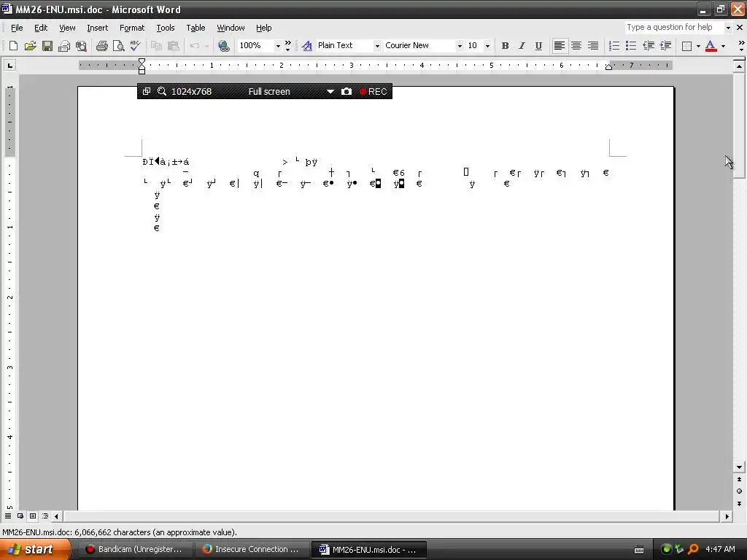747x560 pixels.
Task: Open Print Preview
Action: [x=119, y=46]
